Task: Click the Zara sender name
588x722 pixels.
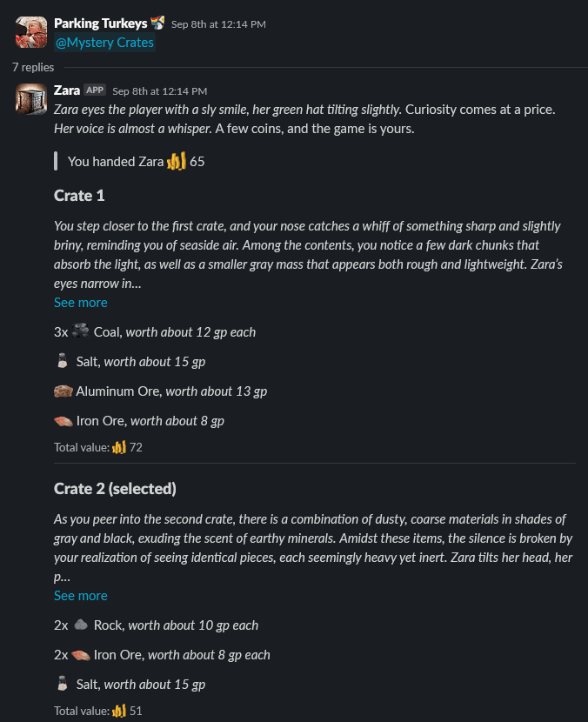Action: (x=67, y=90)
